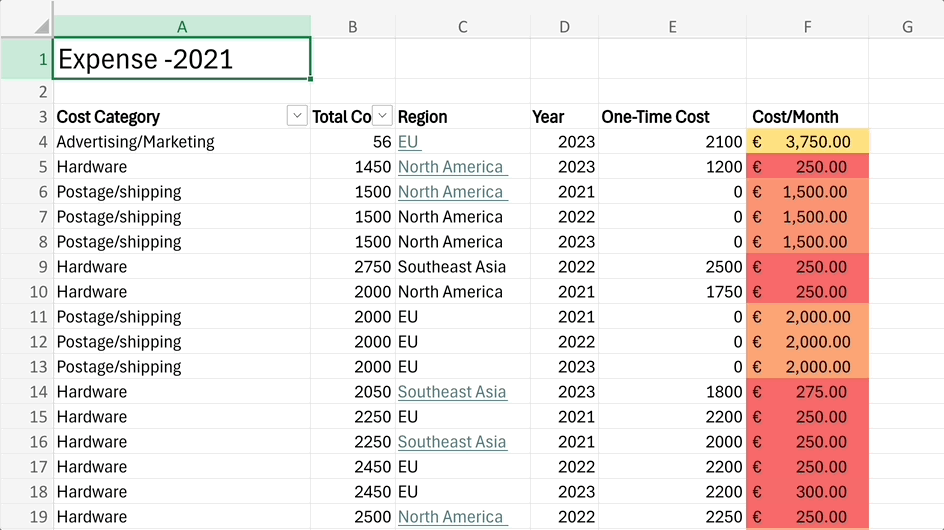Viewport: 944px width, 530px height.
Task: Click the North America link in row 6
Action: tap(450, 192)
